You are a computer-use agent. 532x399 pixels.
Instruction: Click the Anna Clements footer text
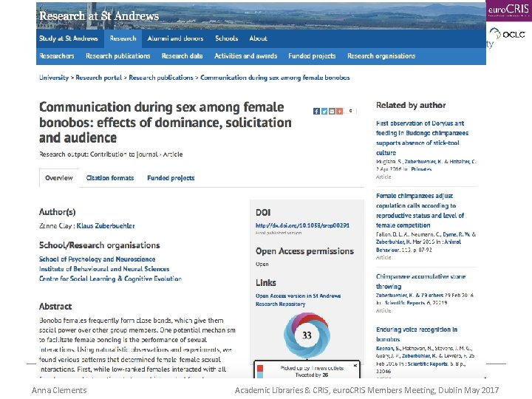tap(59, 390)
